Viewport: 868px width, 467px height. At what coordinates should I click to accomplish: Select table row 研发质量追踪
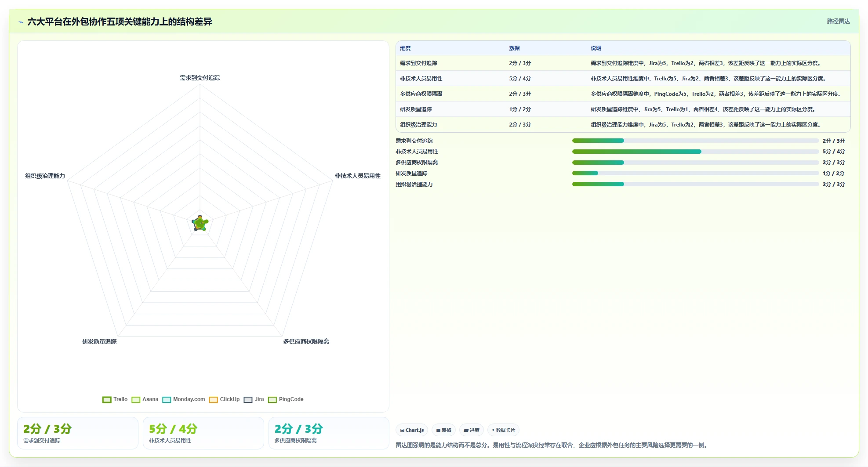pos(623,109)
